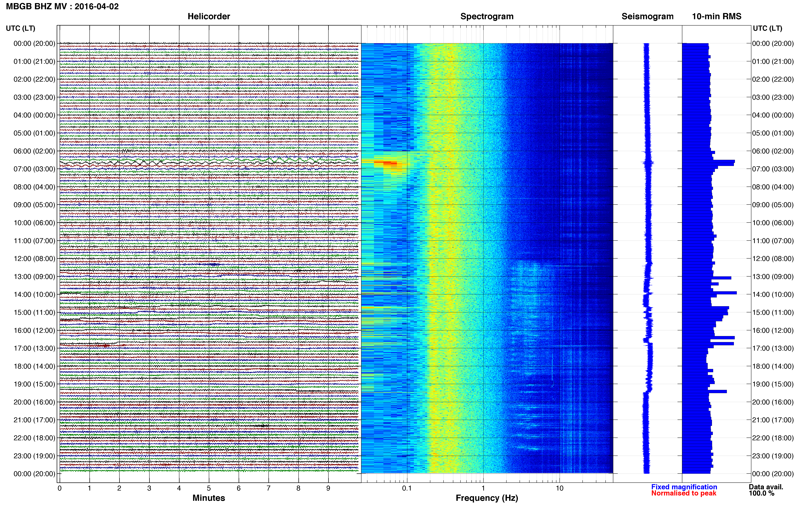Click the blue "Fixed magnification" legend text
Screen dimensions: 812x508
684,487
